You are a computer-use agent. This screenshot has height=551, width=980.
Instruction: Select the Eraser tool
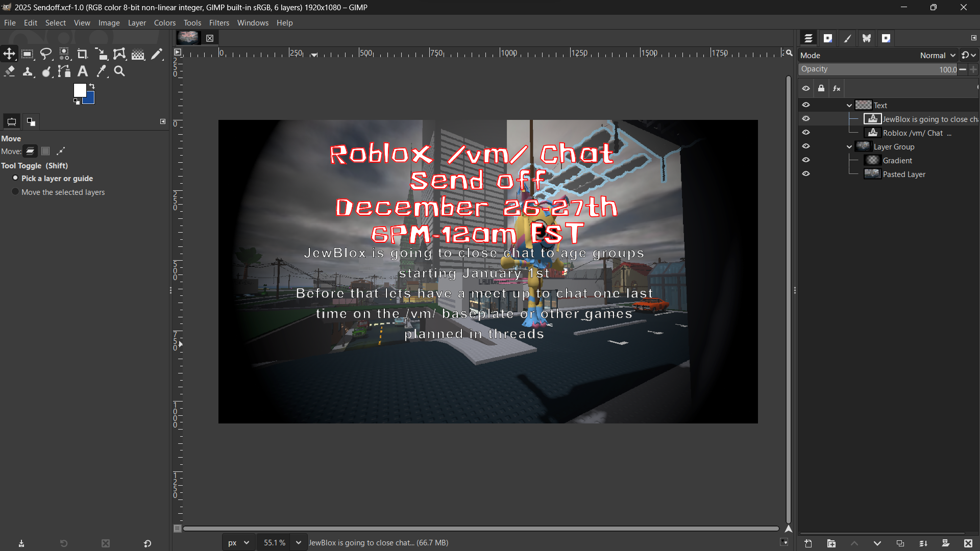pos(9,71)
